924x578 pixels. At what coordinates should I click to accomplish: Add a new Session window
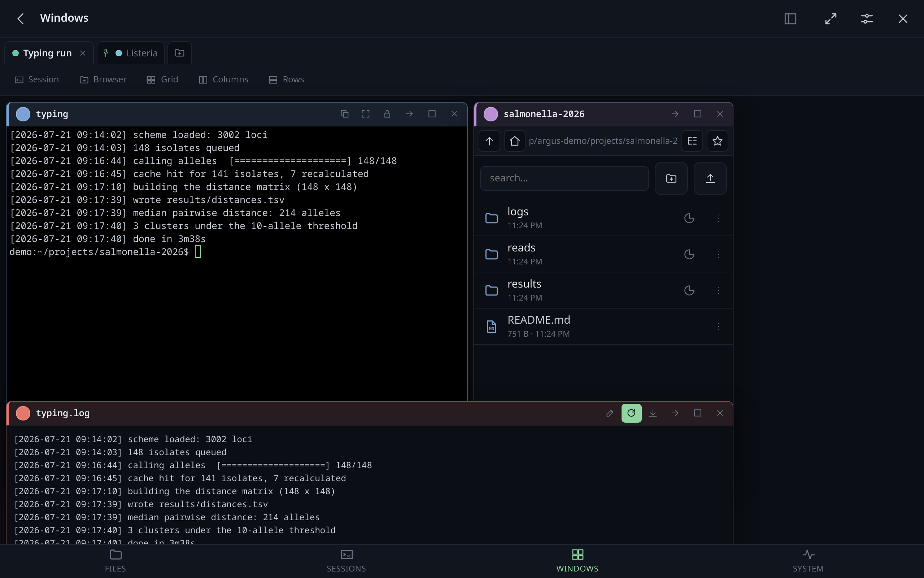pyautogui.click(x=37, y=79)
